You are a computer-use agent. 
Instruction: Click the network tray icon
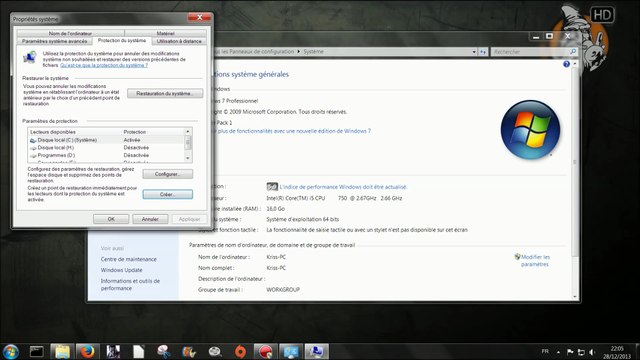point(581,352)
